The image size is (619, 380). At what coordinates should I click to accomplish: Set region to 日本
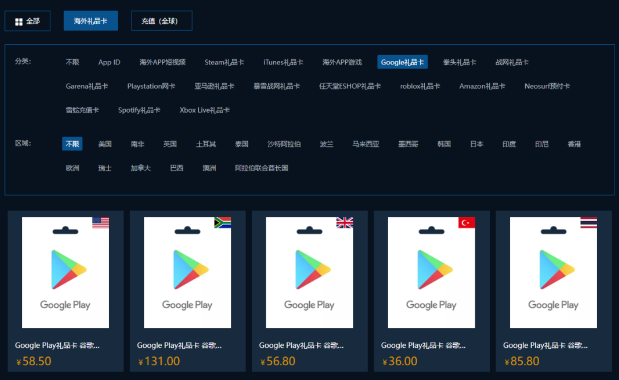[476, 144]
